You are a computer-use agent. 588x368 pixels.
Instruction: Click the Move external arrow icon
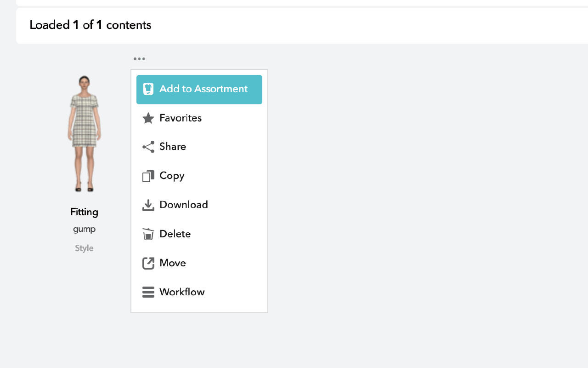[x=148, y=263]
